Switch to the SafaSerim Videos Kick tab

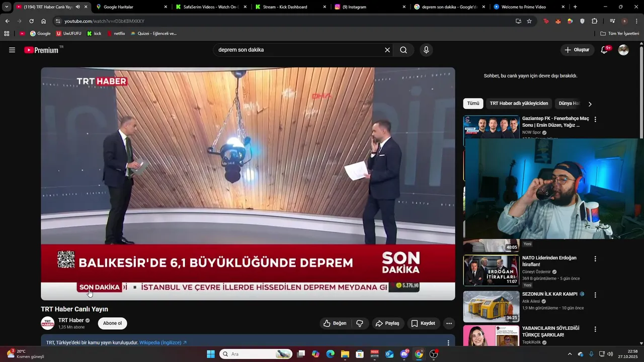210,7
